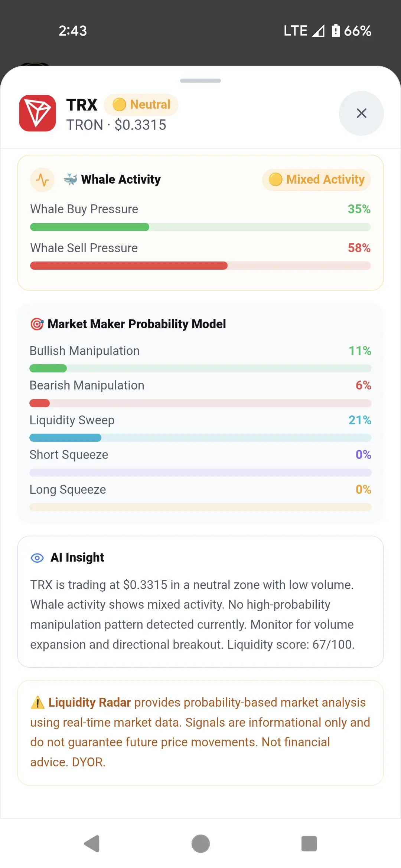Tap the Liquidity Sweep blue progress bar
The image size is (401, 868).
[200, 438]
